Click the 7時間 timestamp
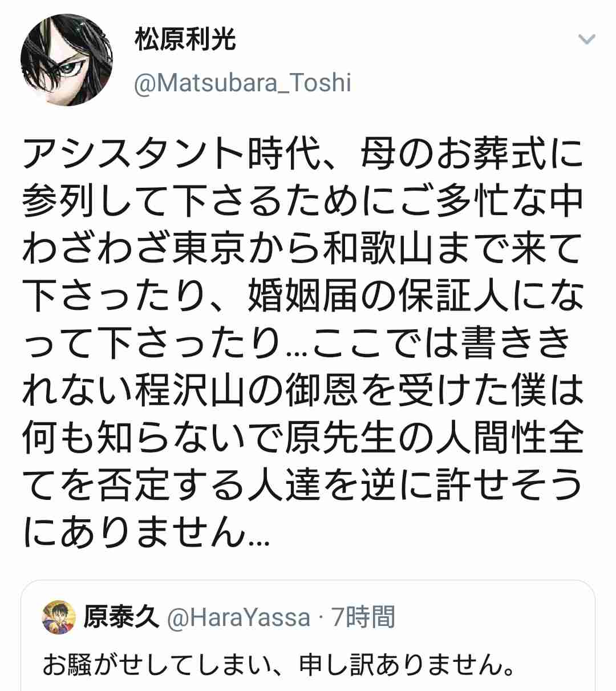616x691 pixels. click(x=363, y=617)
